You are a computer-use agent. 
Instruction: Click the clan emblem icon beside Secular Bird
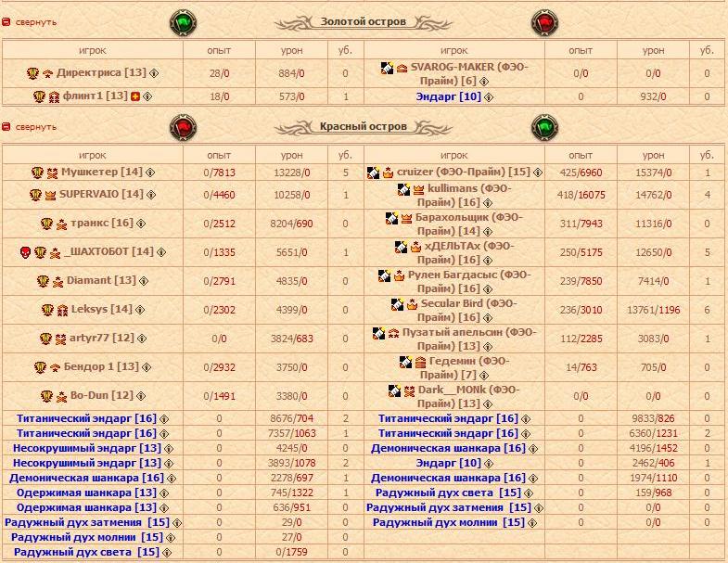[398, 305]
